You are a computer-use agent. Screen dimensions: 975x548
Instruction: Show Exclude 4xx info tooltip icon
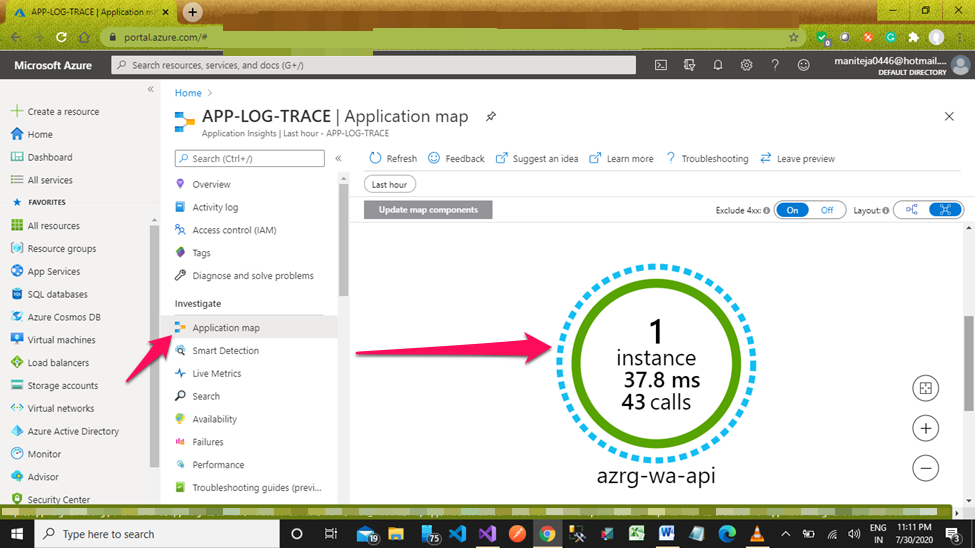pos(767,211)
